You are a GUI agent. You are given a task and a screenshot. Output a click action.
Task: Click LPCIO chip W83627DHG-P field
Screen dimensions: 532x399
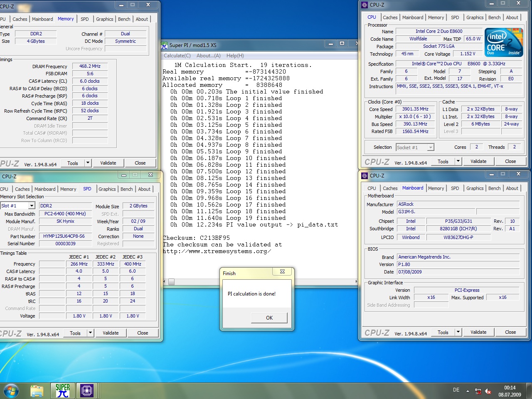pyautogui.click(x=458, y=237)
